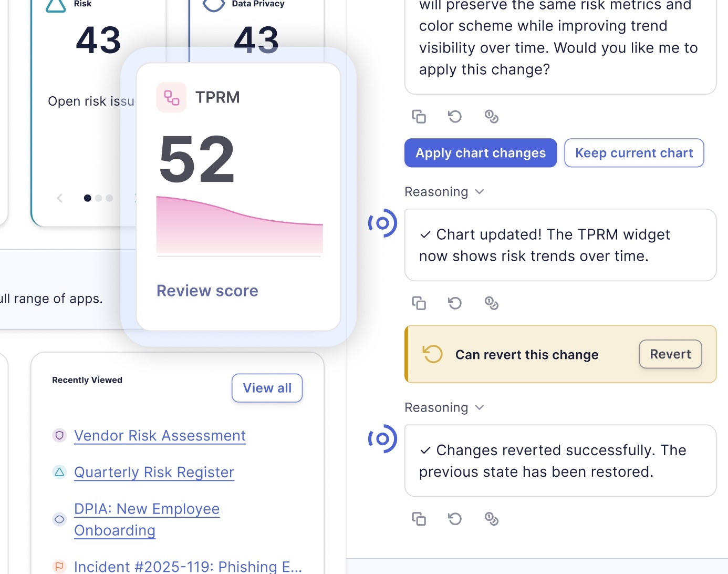
Task: Click Revert in the yellow banner
Action: click(670, 354)
